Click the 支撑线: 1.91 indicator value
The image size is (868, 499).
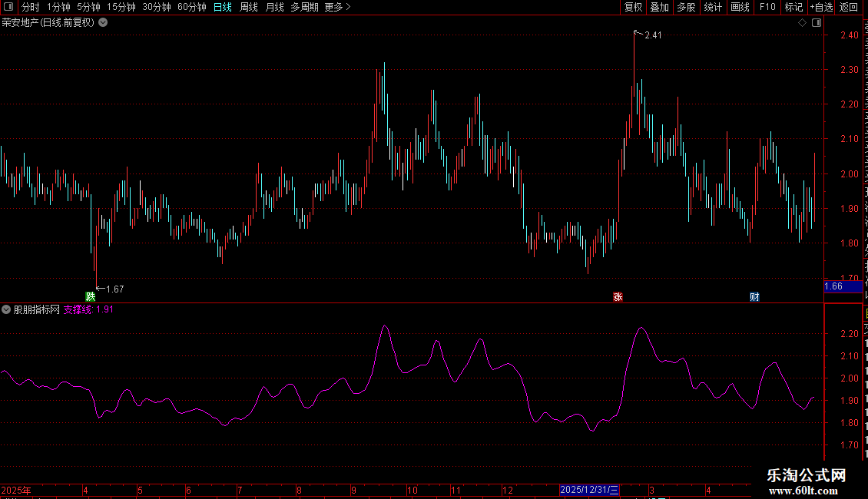(x=88, y=309)
